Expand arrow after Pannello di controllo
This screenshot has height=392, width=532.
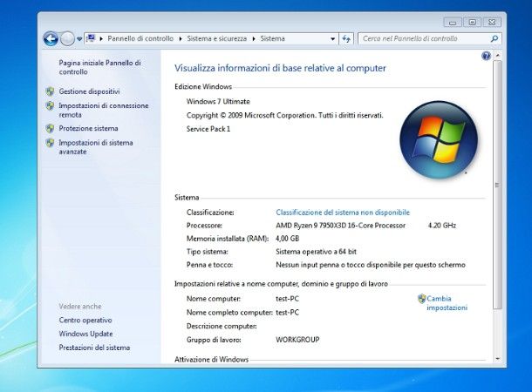coord(181,38)
